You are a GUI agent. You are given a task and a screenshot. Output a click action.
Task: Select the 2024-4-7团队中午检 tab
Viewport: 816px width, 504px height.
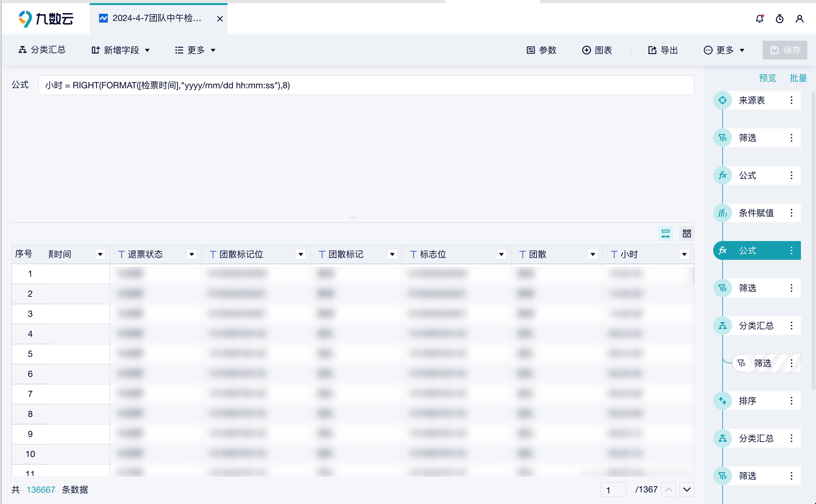click(157, 18)
